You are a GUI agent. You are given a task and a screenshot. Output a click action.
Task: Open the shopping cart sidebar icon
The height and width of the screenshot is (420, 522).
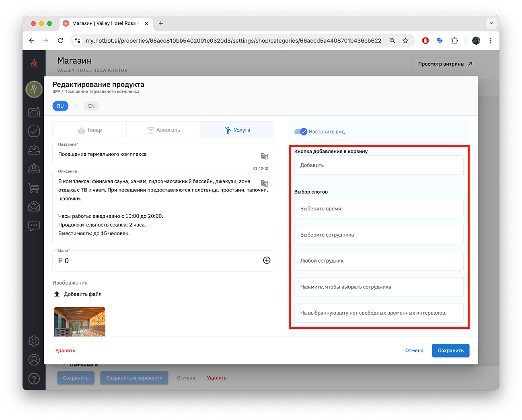34,187
